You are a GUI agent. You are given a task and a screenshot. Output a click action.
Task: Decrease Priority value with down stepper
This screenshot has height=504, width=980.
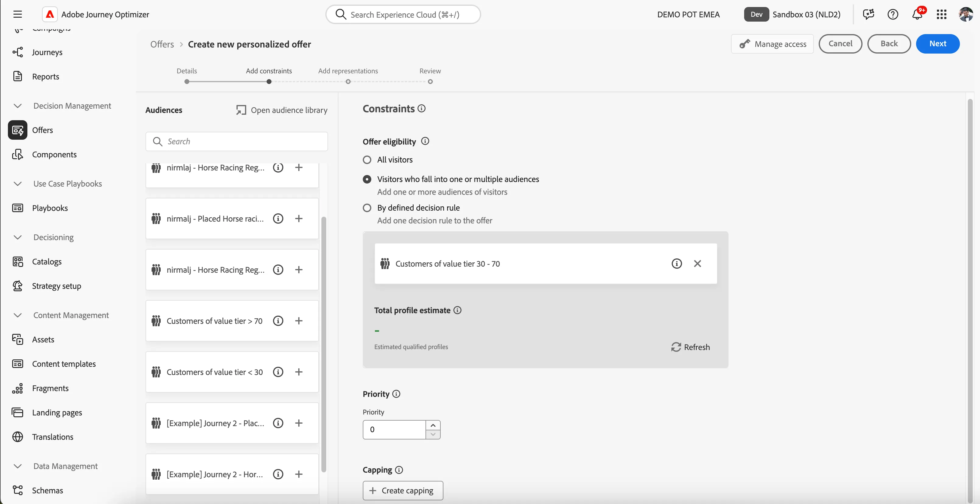coord(433,434)
